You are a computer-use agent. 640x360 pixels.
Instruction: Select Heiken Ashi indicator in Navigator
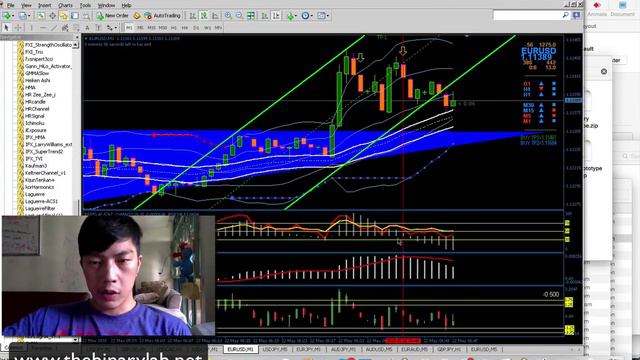click(37, 80)
